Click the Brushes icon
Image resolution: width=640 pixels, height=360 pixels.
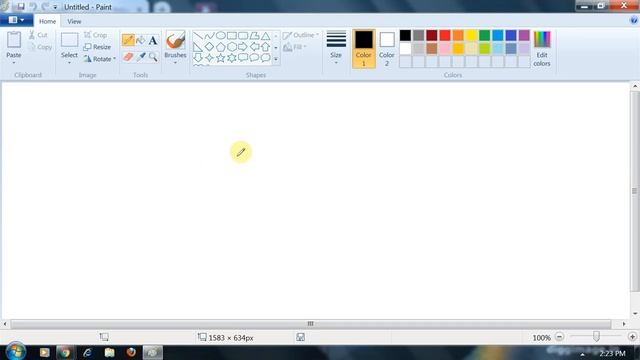click(x=176, y=40)
